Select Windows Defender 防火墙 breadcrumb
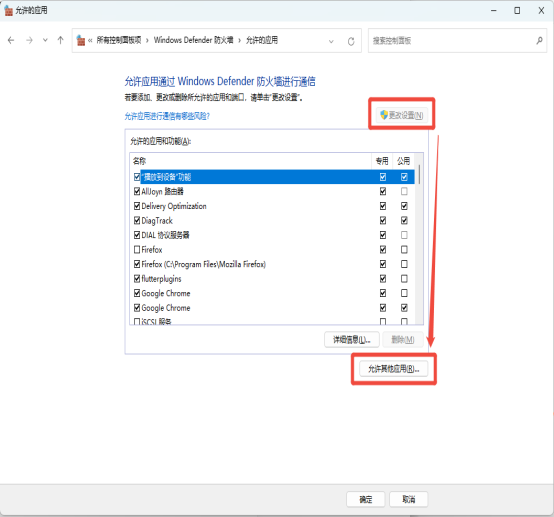554x517 pixels. (x=194, y=40)
